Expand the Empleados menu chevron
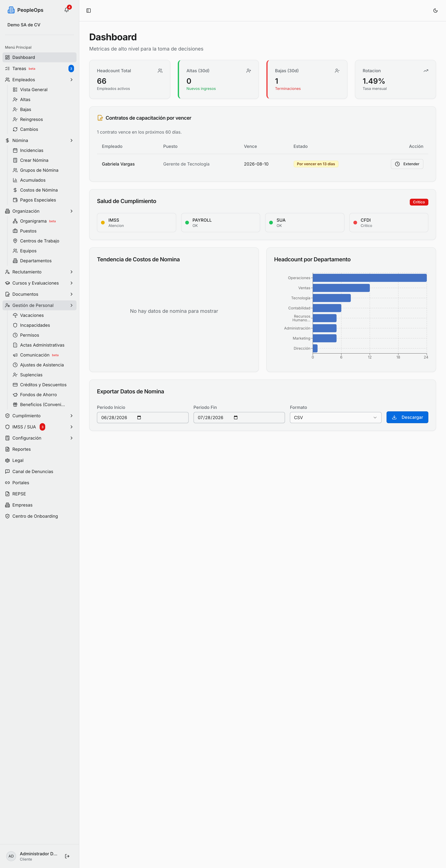 [71, 80]
